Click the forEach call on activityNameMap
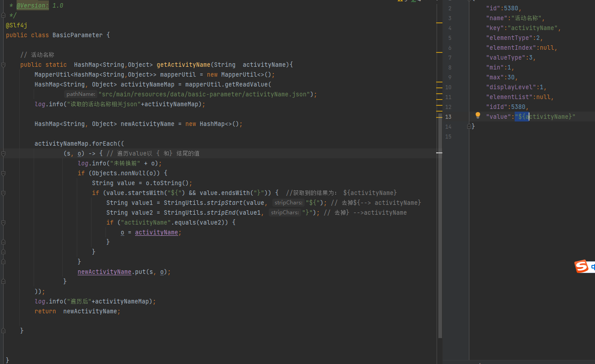This screenshot has height=364, width=595. pos(105,143)
